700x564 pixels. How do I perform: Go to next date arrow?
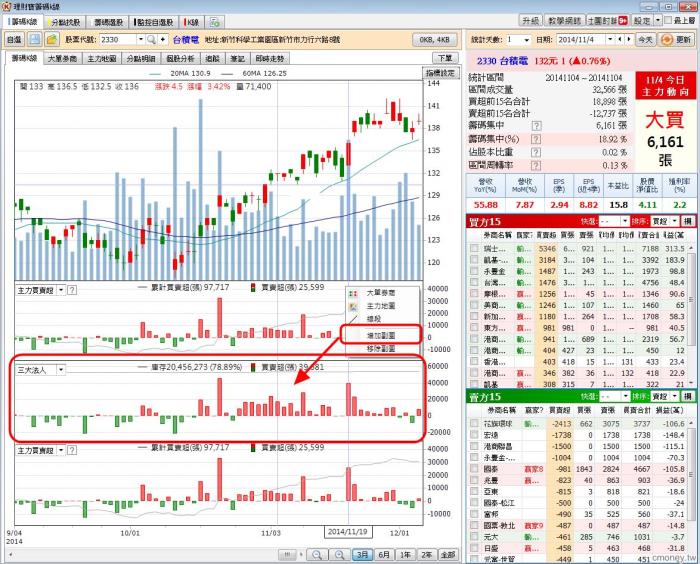pyautogui.click(x=629, y=40)
